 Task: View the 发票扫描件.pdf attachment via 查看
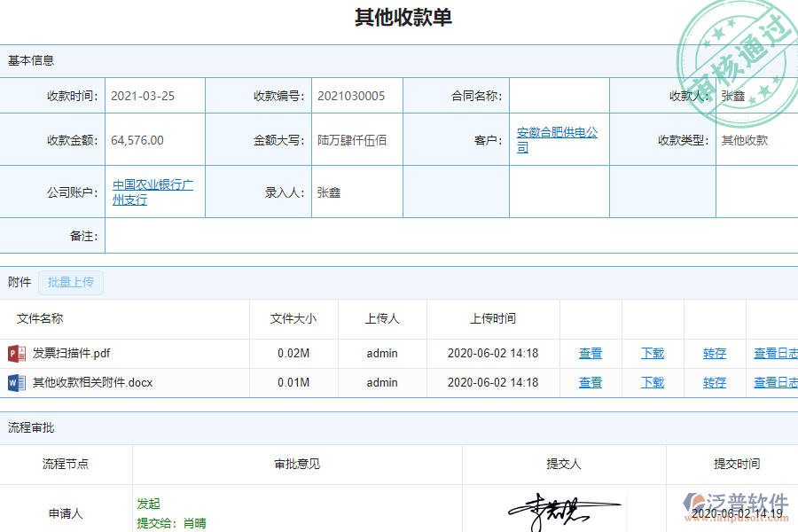591,353
